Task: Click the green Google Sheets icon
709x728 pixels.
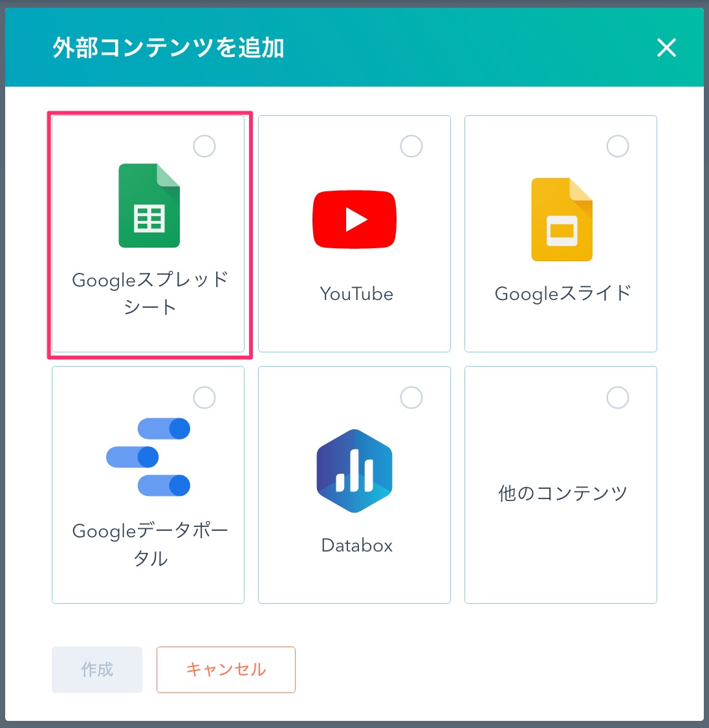Action: pos(149,205)
